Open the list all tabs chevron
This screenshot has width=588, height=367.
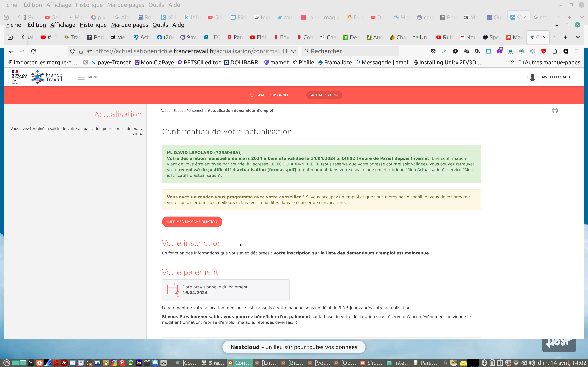[578, 37]
